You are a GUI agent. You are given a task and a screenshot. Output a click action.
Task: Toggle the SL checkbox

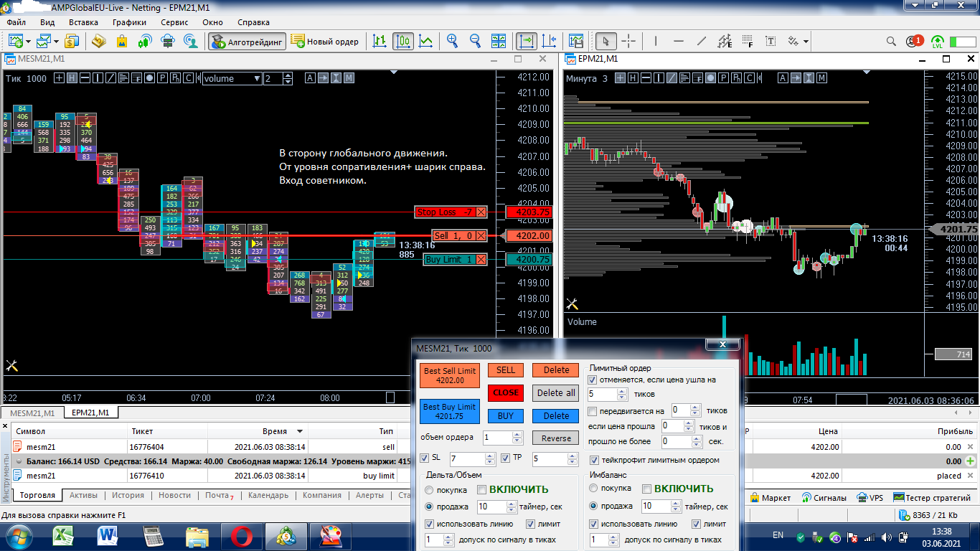tap(425, 458)
